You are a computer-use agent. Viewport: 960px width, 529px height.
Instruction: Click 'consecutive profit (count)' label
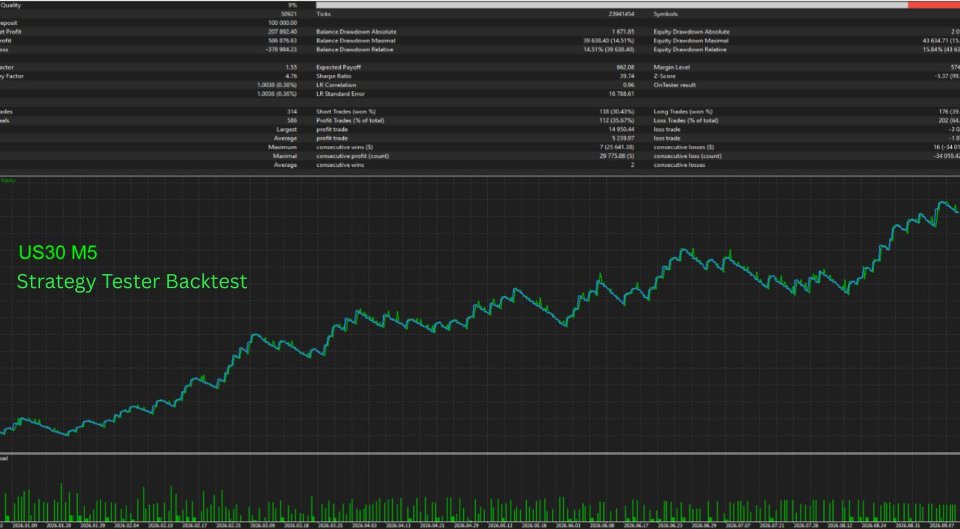pyautogui.click(x=353, y=156)
